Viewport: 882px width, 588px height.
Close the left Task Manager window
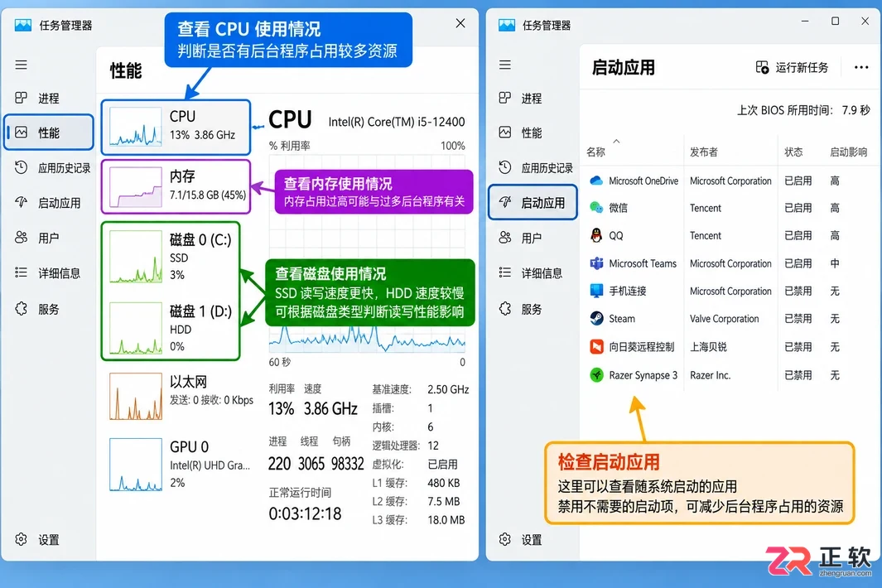pyautogui.click(x=460, y=23)
